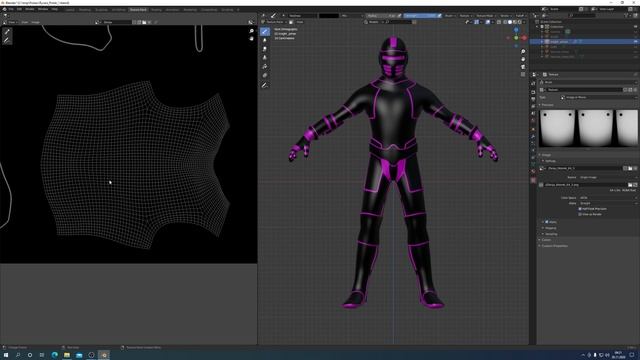Click the Windows Start button
This screenshot has height=360, width=640.
(6, 355)
